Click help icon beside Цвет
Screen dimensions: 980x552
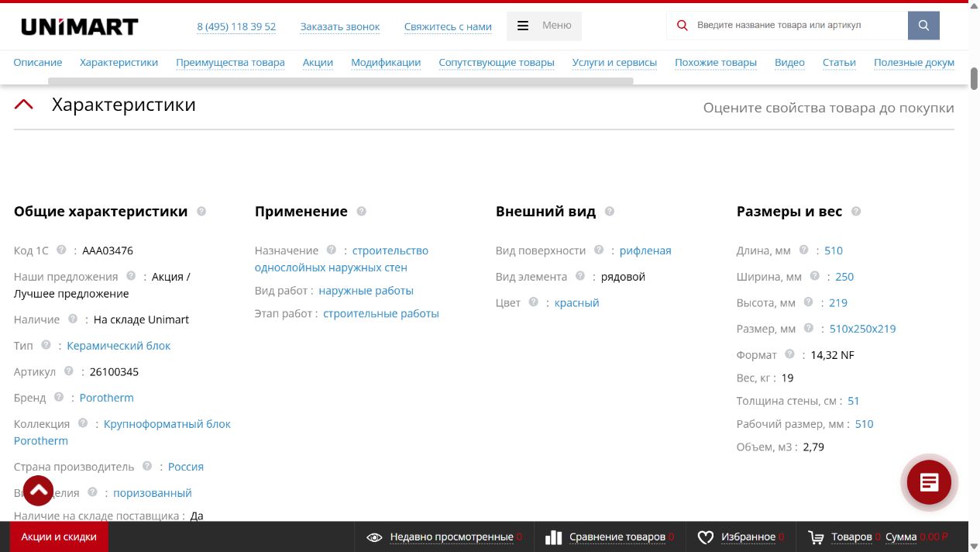pyautogui.click(x=534, y=302)
